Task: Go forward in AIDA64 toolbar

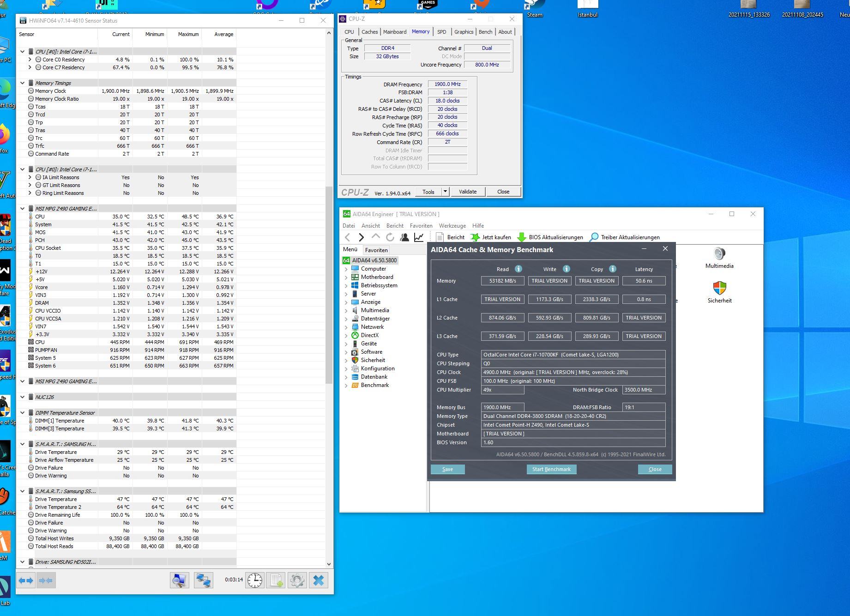Action: click(361, 237)
